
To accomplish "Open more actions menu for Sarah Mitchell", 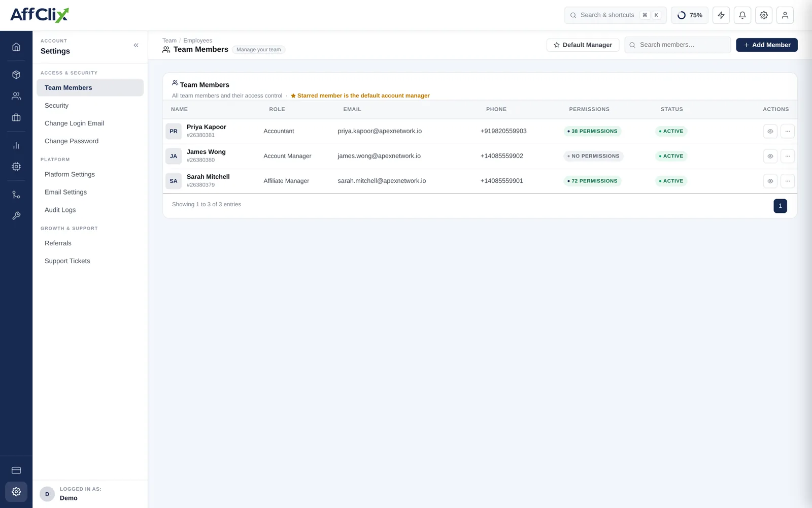I will point(788,181).
